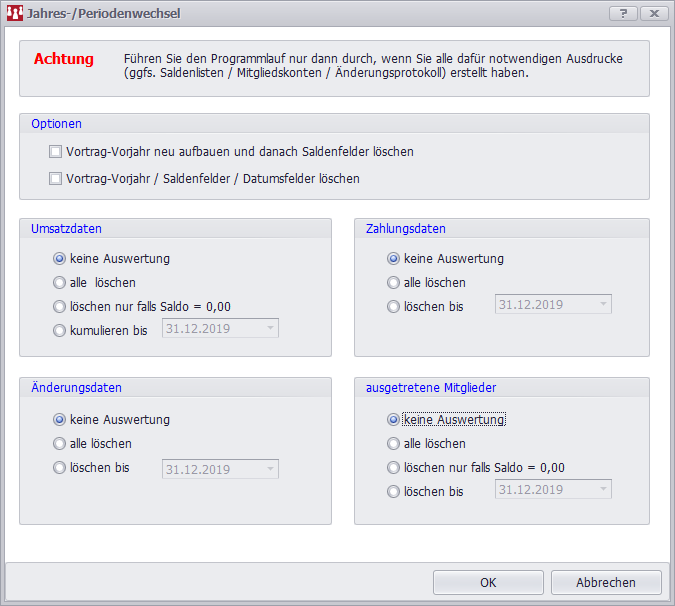Select 'löschen nur falls Saldo' for ausgetretene Mitglieder
675x606 pixels.
coord(393,468)
